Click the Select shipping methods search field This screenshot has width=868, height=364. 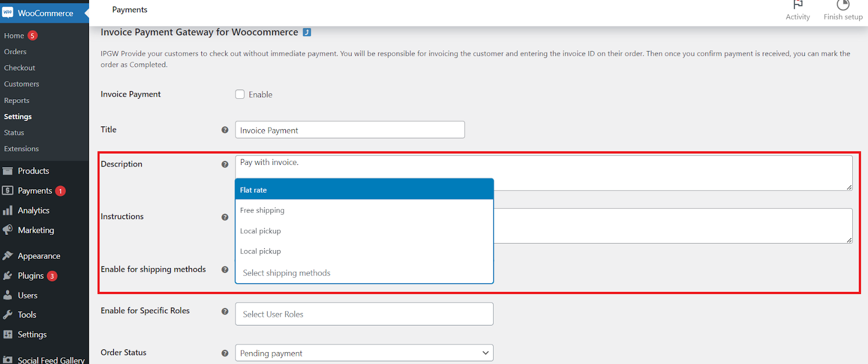tap(364, 273)
